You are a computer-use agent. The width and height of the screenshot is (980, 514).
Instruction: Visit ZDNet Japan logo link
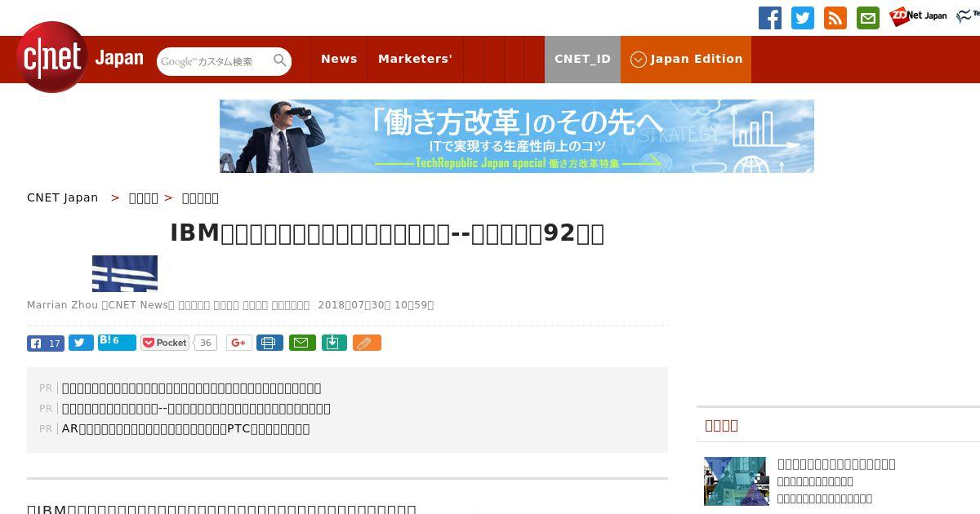918,16
